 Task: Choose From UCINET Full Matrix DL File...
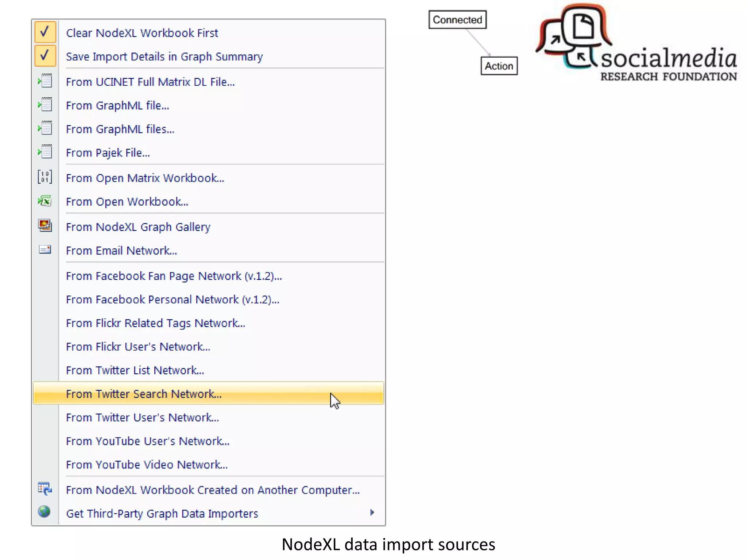point(150,82)
